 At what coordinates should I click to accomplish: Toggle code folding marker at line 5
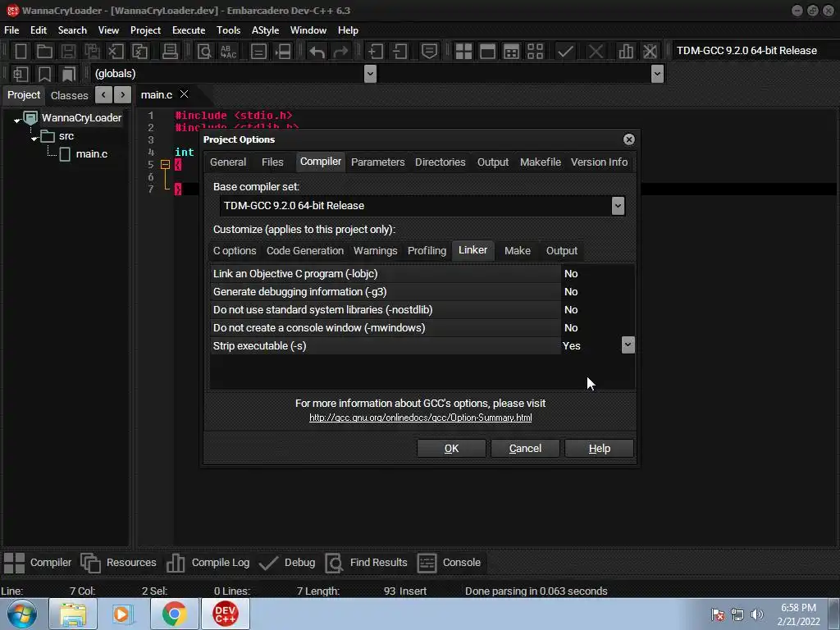pos(166,164)
